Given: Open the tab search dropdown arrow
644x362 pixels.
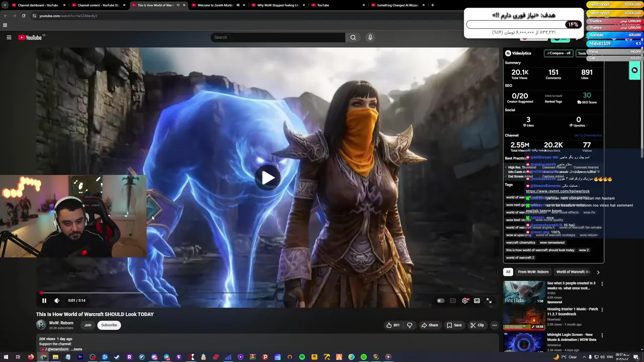Looking at the screenshot, I should 5,5.
